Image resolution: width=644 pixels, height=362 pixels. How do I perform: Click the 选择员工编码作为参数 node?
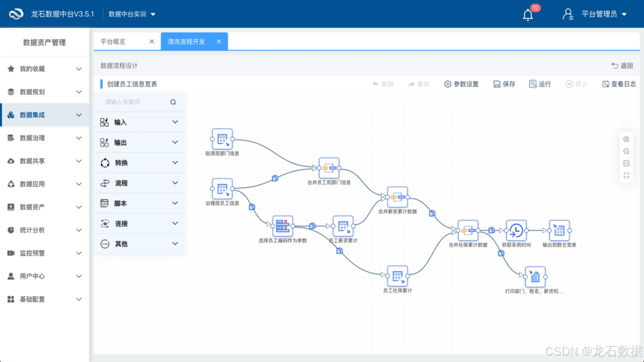(282, 226)
